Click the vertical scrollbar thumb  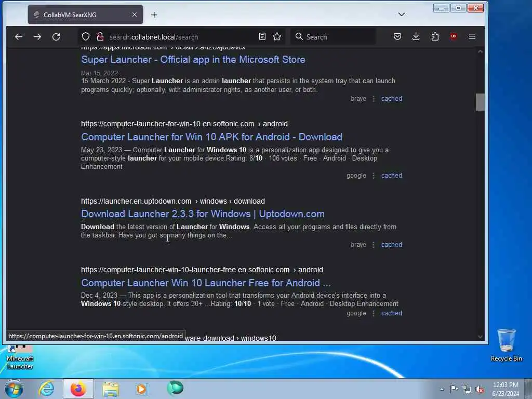click(x=480, y=102)
